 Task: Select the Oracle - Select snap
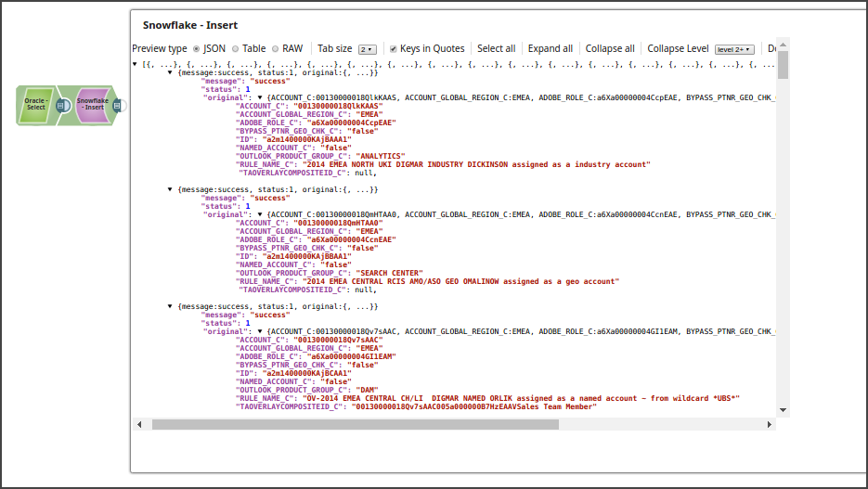coord(35,105)
